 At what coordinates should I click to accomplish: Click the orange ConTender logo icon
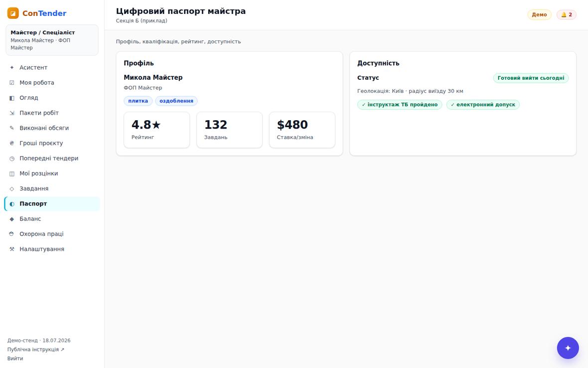[13, 13]
